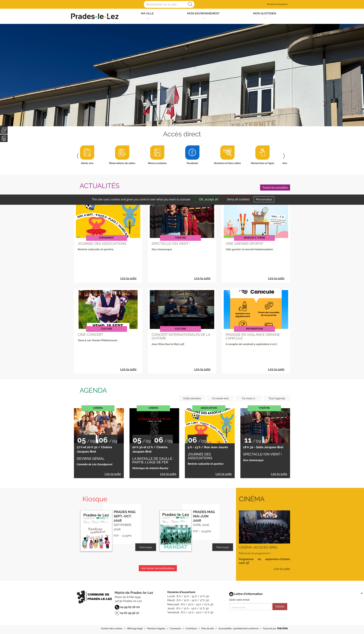Open the Facebook shortcut icon

(192, 152)
